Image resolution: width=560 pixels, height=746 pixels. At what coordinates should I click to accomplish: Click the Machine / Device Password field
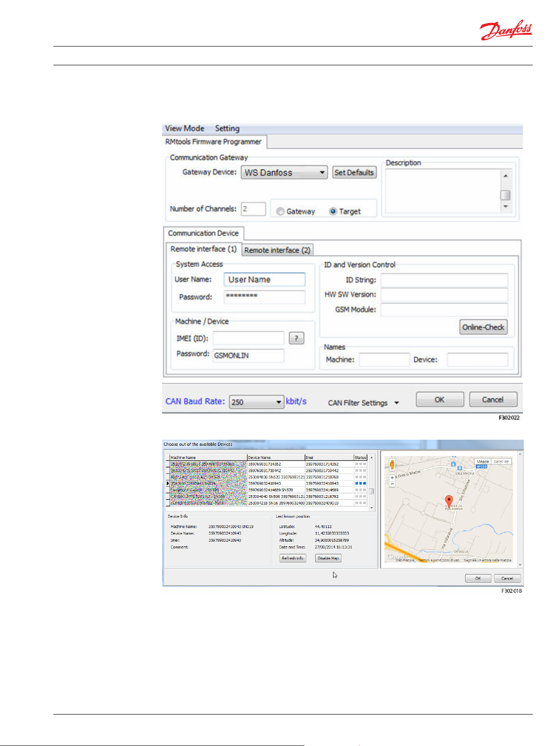249,356
